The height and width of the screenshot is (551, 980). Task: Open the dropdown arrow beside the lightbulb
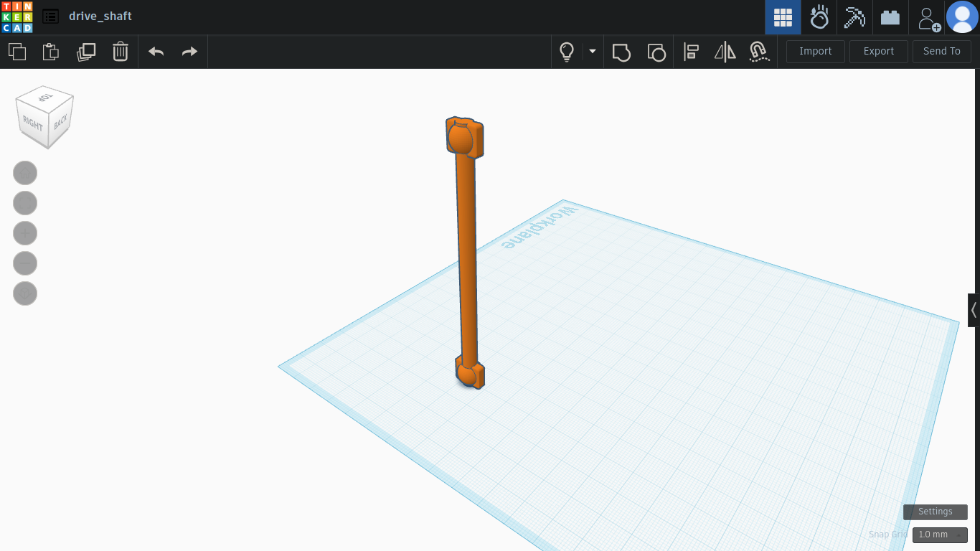coord(593,51)
